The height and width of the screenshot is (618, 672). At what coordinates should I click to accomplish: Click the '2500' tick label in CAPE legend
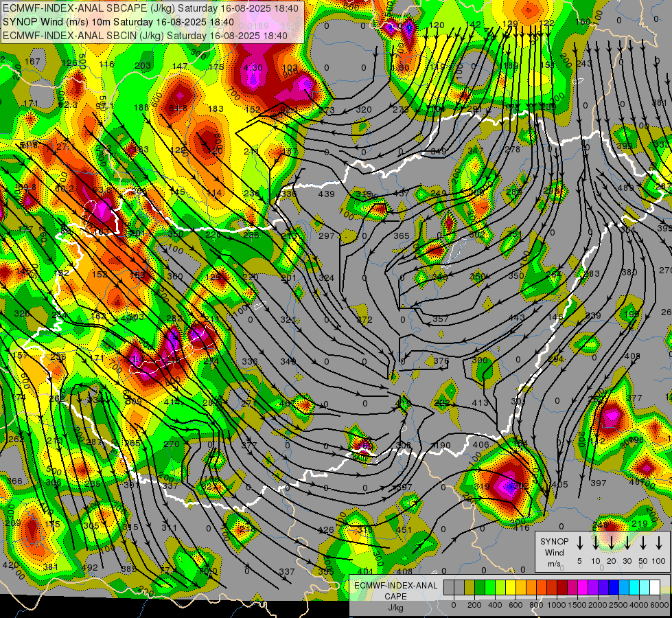618,605
